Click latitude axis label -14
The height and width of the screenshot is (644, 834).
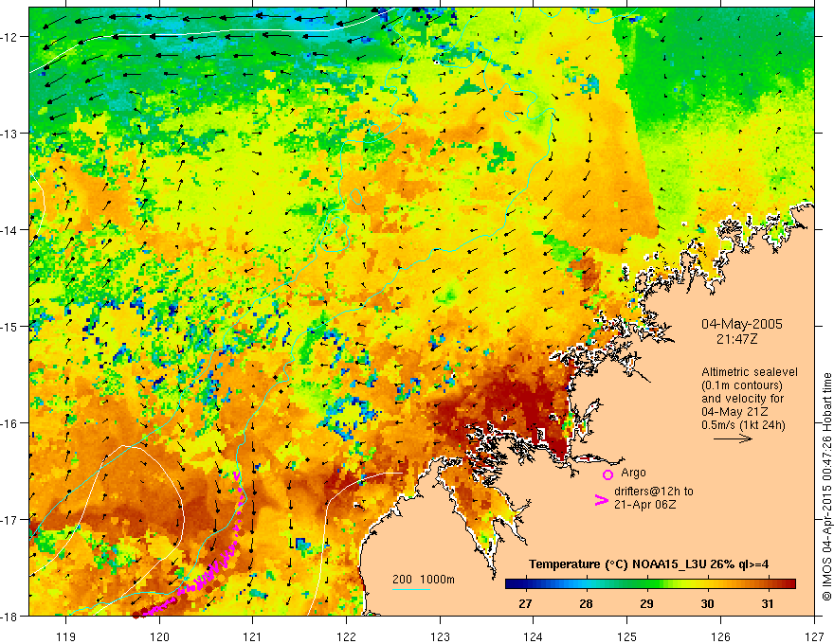(11, 230)
